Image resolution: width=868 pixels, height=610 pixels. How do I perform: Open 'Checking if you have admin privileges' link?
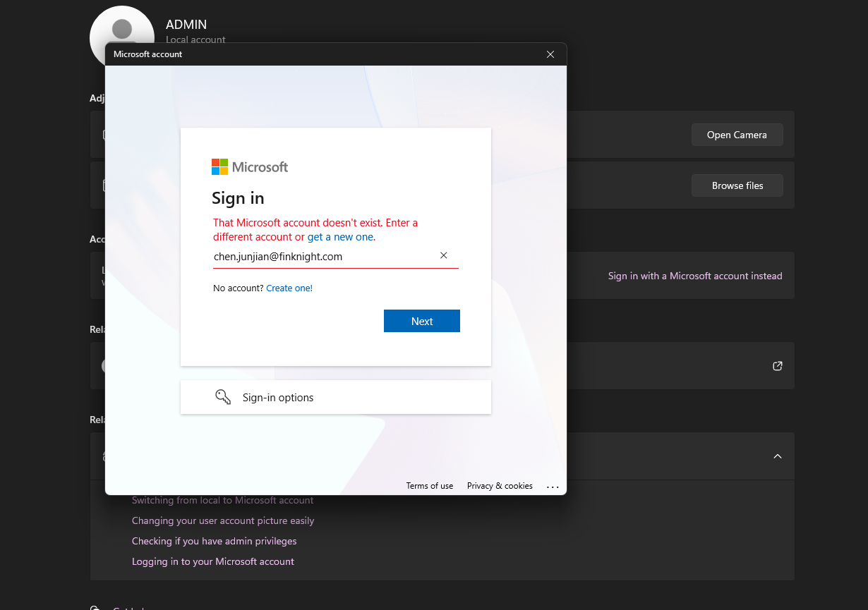[x=215, y=541]
